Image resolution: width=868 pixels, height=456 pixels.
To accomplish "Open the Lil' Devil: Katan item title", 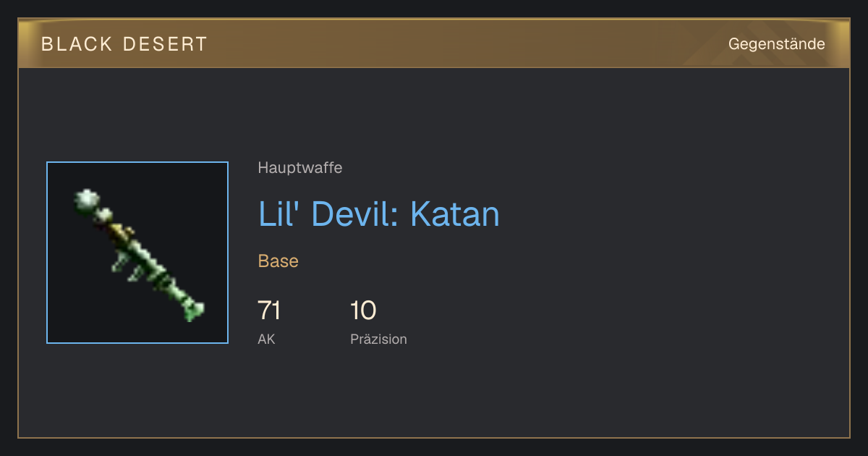I will [x=378, y=214].
